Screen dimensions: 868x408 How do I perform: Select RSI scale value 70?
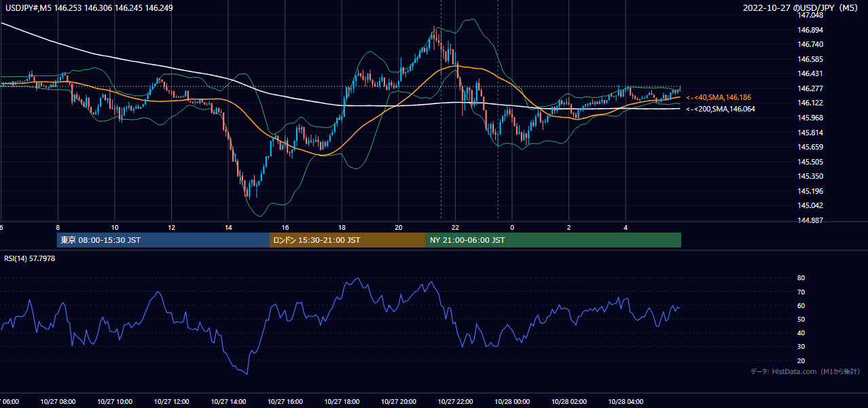coord(801,292)
